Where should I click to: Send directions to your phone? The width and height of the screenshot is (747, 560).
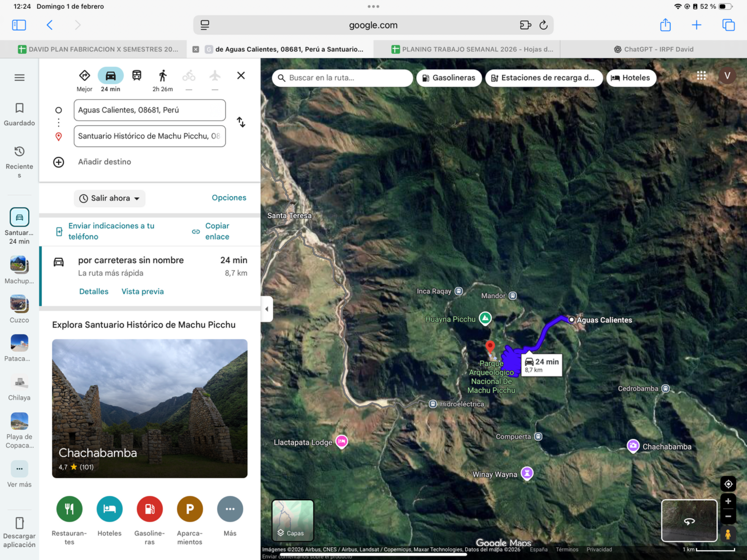coord(105,231)
